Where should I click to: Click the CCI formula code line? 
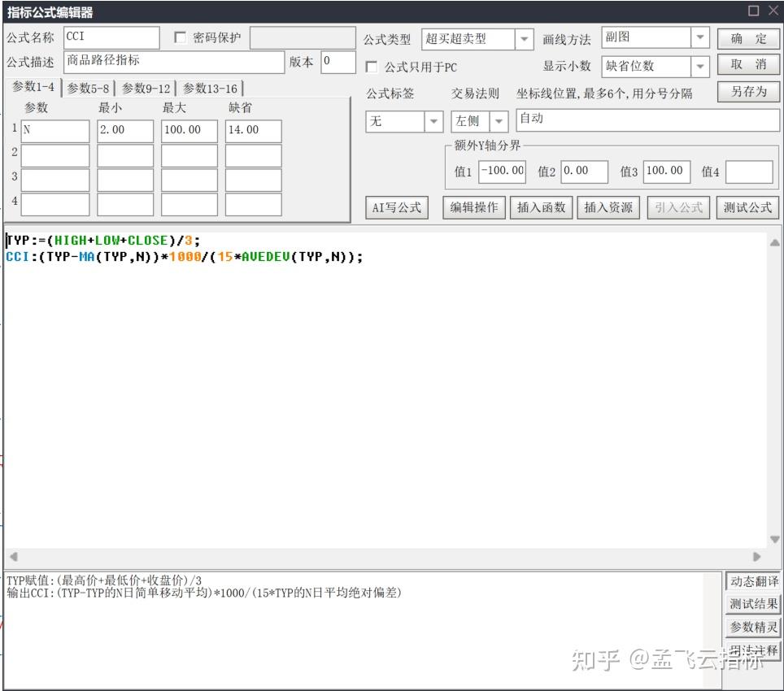click(x=184, y=257)
